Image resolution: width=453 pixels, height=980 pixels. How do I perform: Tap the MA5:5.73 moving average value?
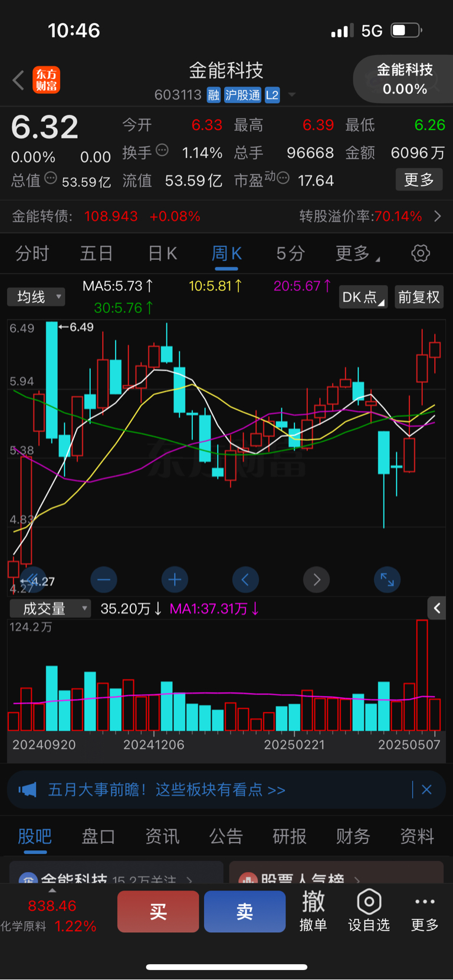[x=118, y=286]
